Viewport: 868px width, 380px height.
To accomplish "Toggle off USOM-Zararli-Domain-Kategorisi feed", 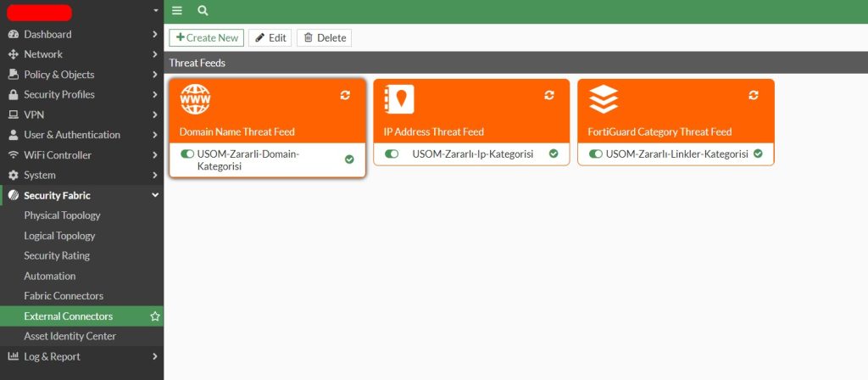I will (187, 154).
